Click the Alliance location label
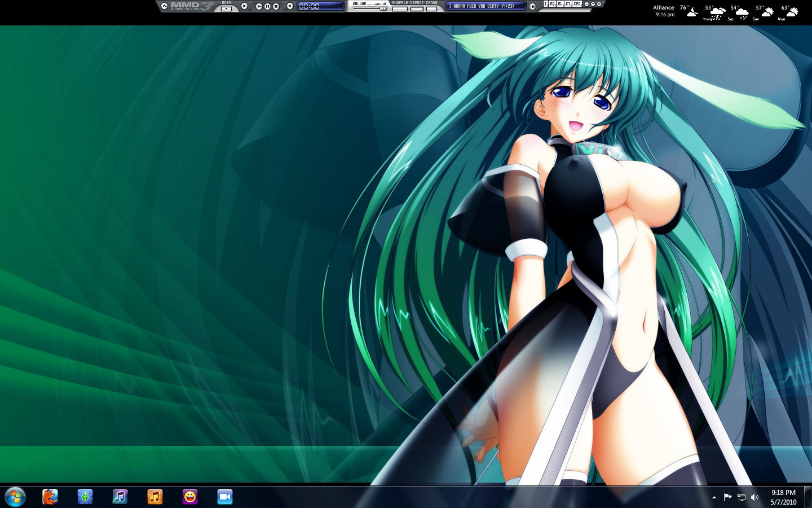Screen dimensions: 812x508 pos(664,8)
